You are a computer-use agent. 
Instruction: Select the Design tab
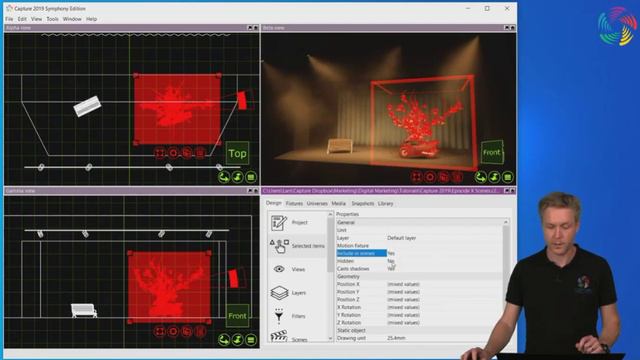click(x=273, y=203)
